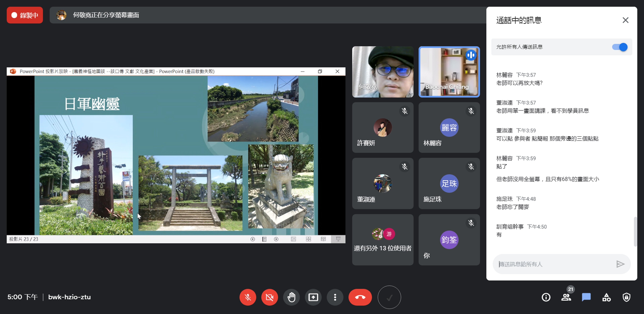Close the in-call messages panel
Image resolution: width=644 pixels, height=314 pixels.
[x=625, y=20]
